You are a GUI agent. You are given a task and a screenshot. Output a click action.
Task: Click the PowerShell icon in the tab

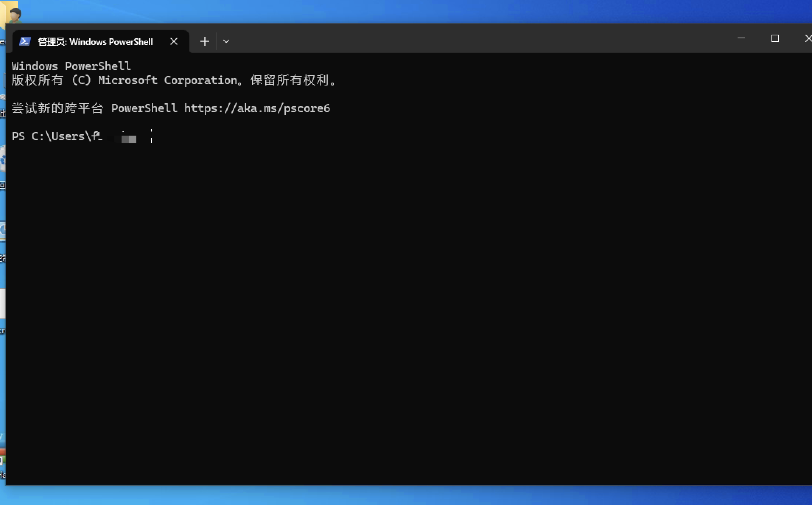click(25, 41)
